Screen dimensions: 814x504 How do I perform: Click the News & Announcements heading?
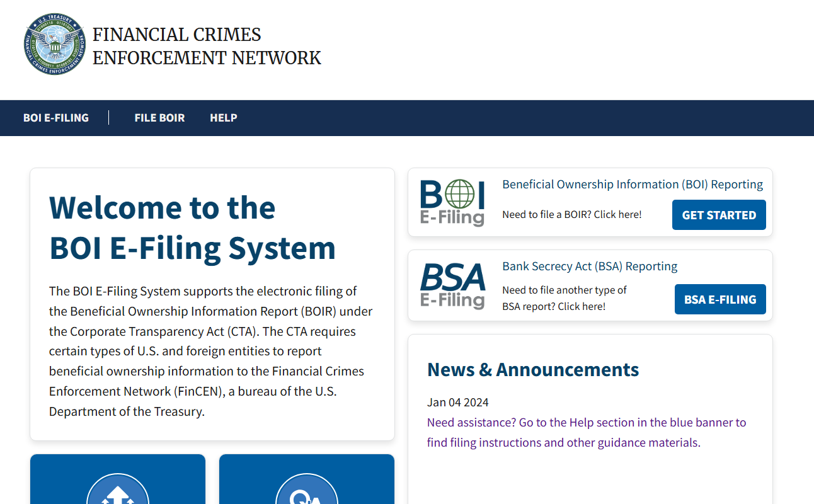[533, 369]
